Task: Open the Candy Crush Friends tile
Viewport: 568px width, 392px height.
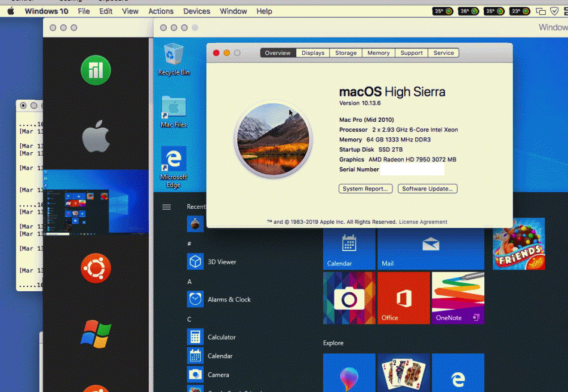Action: (519, 243)
